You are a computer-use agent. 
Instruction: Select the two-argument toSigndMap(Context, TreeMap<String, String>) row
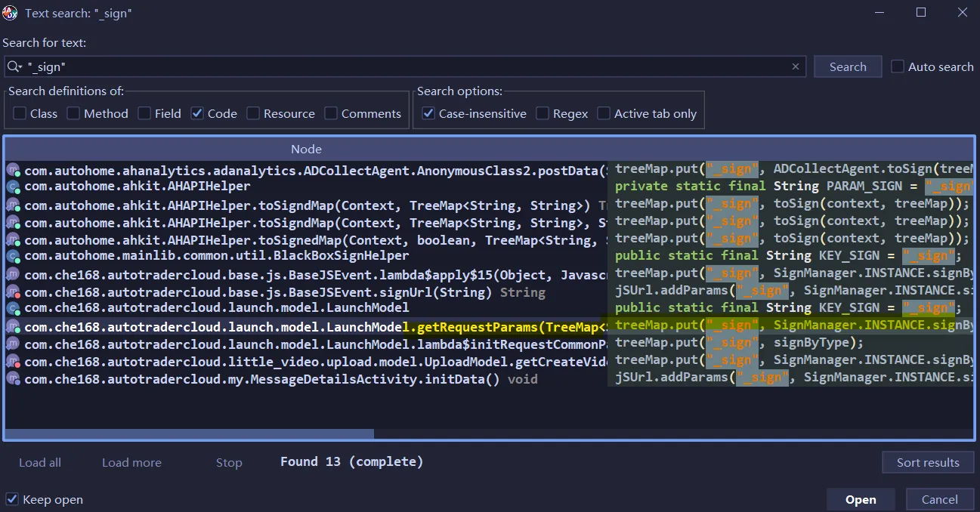307,205
